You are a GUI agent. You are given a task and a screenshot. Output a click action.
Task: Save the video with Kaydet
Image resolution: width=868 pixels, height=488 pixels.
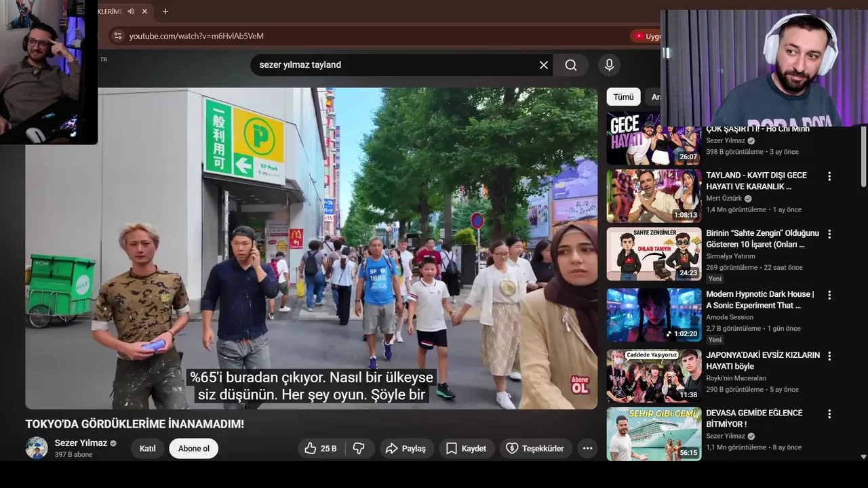pyautogui.click(x=466, y=449)
